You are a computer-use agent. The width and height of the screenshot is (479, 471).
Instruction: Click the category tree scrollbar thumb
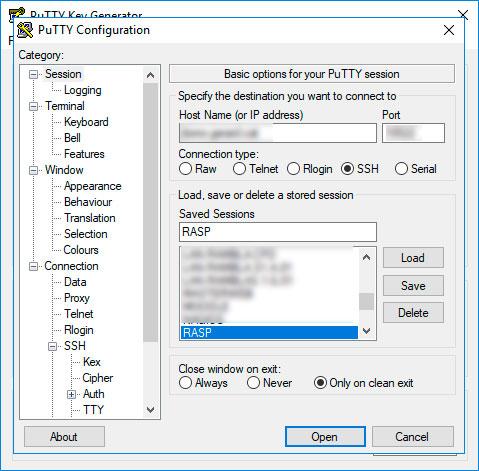(x=150, y=212)
